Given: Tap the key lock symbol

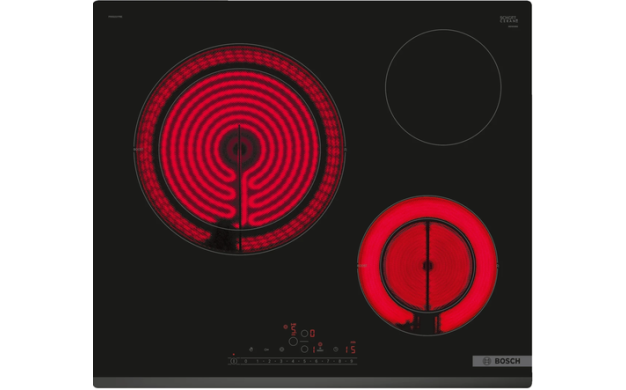Looking at the screenshot, I should click(x=266, y=350).
